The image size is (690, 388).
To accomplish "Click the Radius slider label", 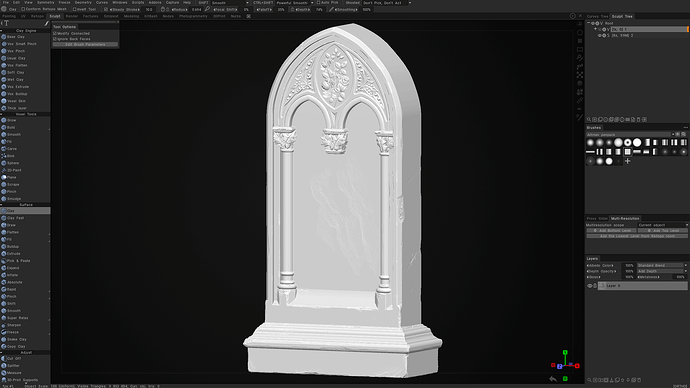I will tap(179, 9).
